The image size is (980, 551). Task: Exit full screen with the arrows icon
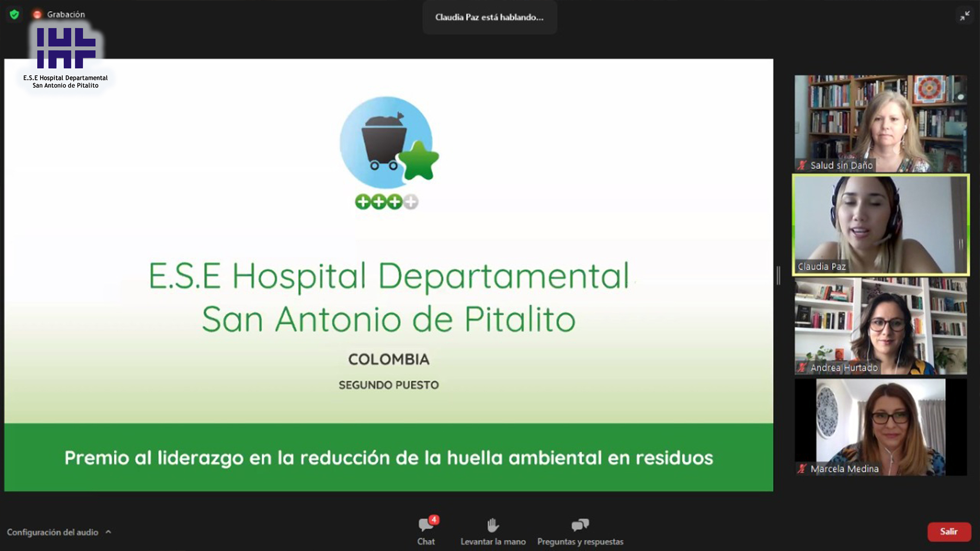click(x=964, y=16)
